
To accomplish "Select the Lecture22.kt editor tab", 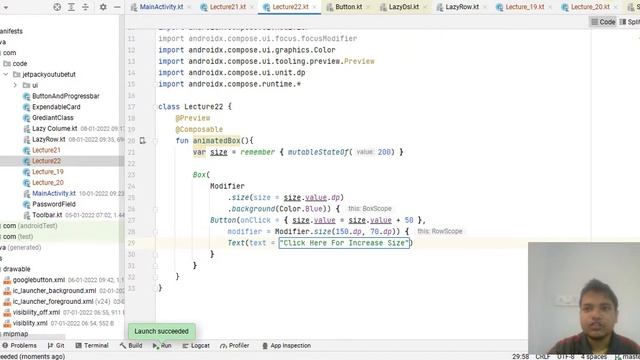I will (x=290, y=7).
